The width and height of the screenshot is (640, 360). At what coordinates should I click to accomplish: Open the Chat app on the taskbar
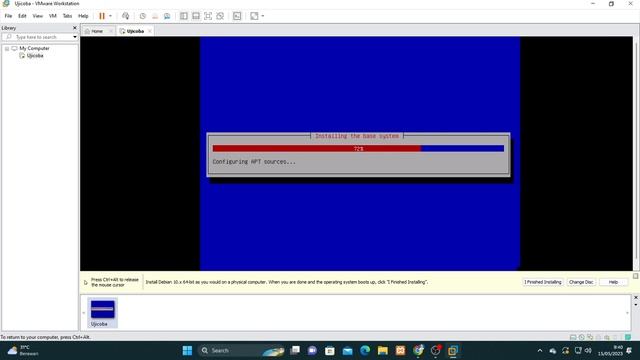312,351
